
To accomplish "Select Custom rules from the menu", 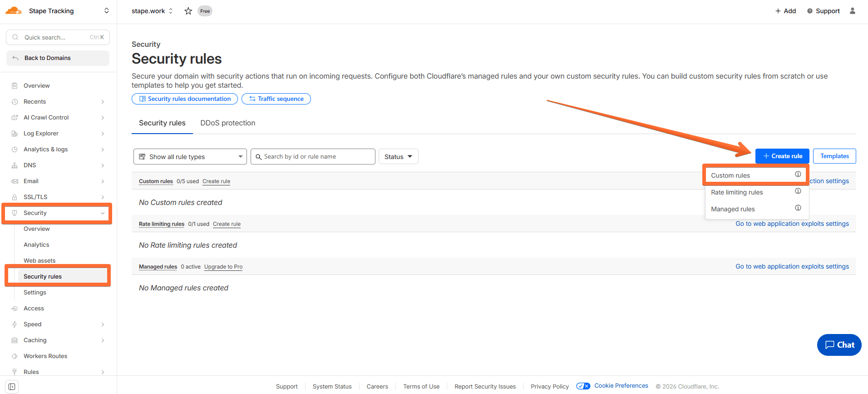I will click(x=730, y=175).
